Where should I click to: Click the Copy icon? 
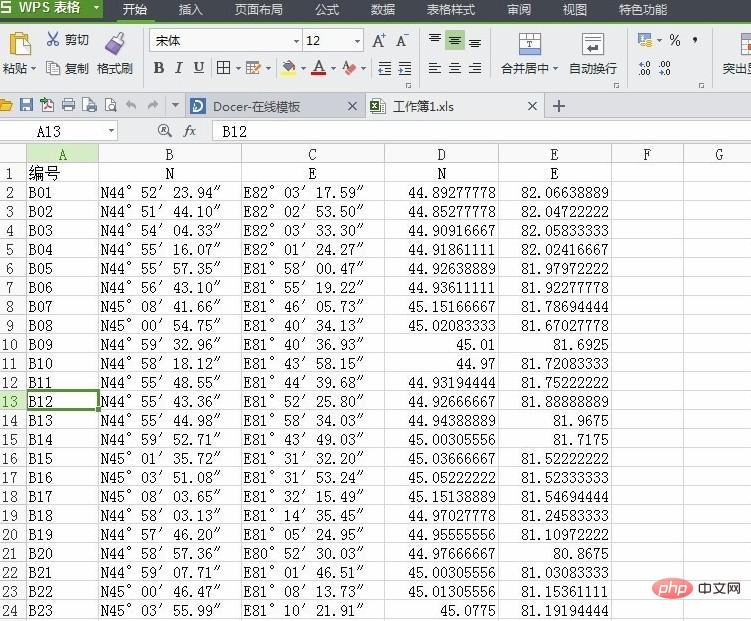pyautogui.click(x=53, y=68)
